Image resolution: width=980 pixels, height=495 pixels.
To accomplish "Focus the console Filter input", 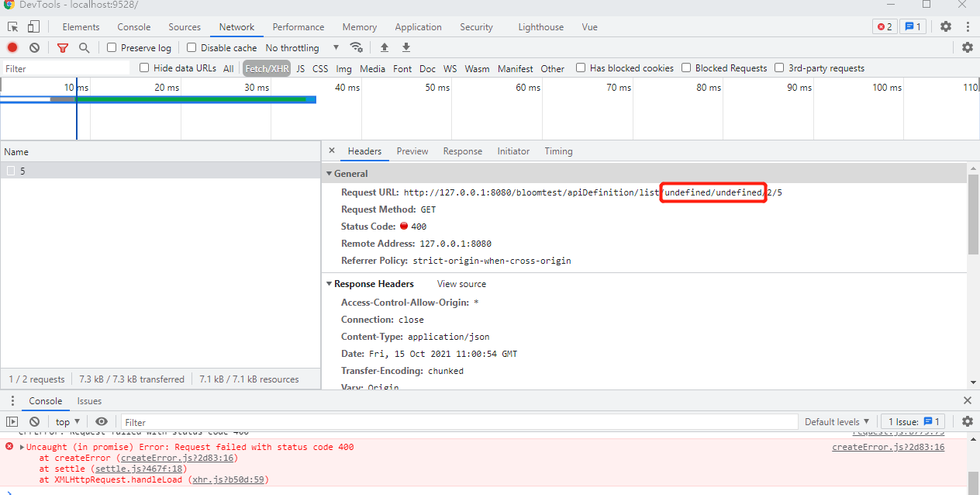I will pyautogui.click(x=460, y=422).
